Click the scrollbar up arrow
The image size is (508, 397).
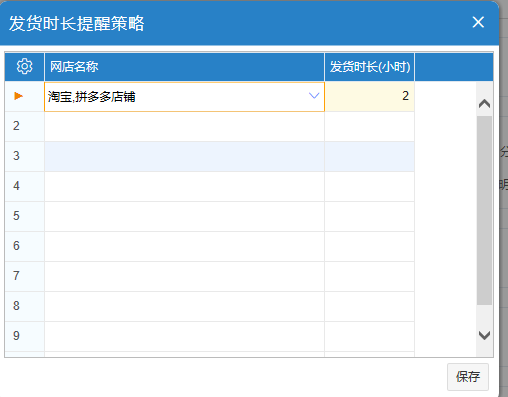(x=484, y=104)
